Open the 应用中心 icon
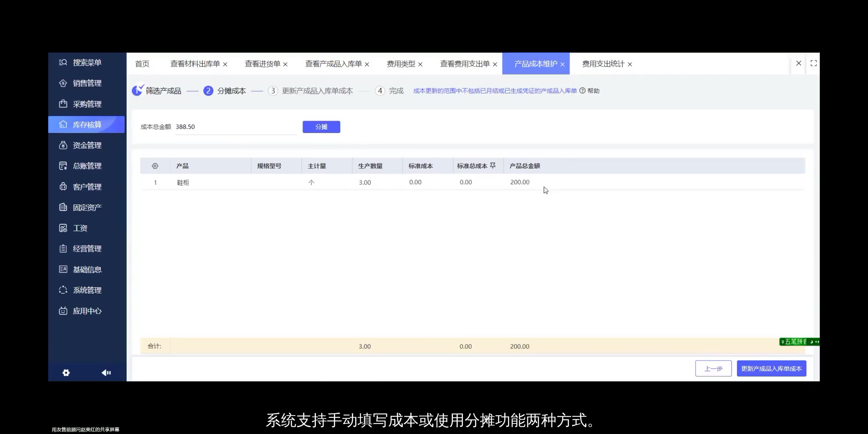This screenshot has width=868, height=434. pos(63,311)
